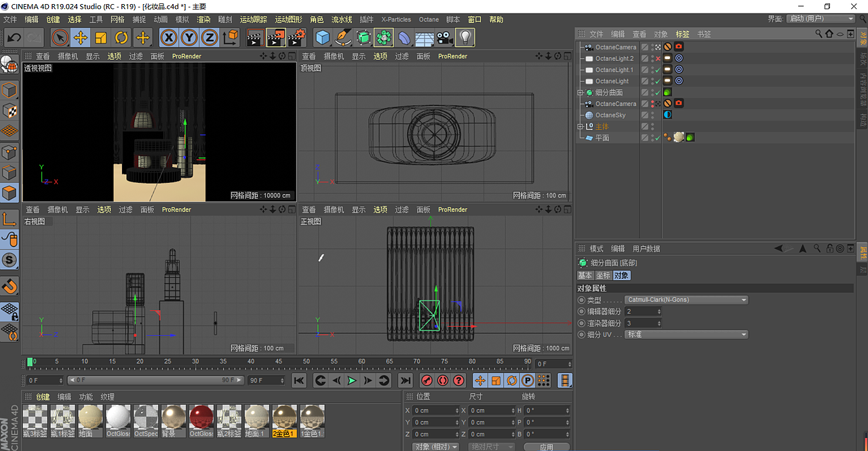Open the 界面 启动(用户) layout dropdown
868x451 pixels.
[821, 18]
